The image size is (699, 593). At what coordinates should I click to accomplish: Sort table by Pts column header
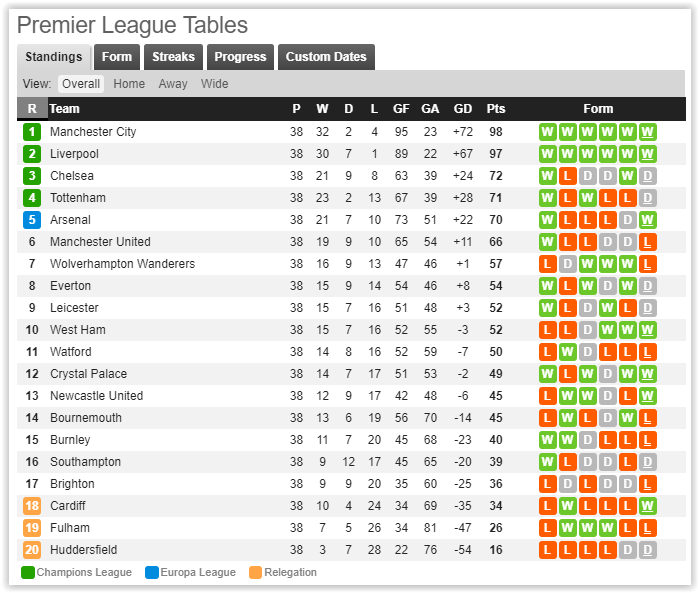(496, 109)
